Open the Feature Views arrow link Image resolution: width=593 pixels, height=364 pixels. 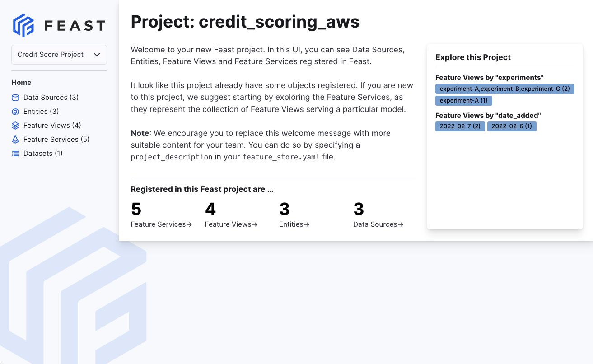click(231, 224)
